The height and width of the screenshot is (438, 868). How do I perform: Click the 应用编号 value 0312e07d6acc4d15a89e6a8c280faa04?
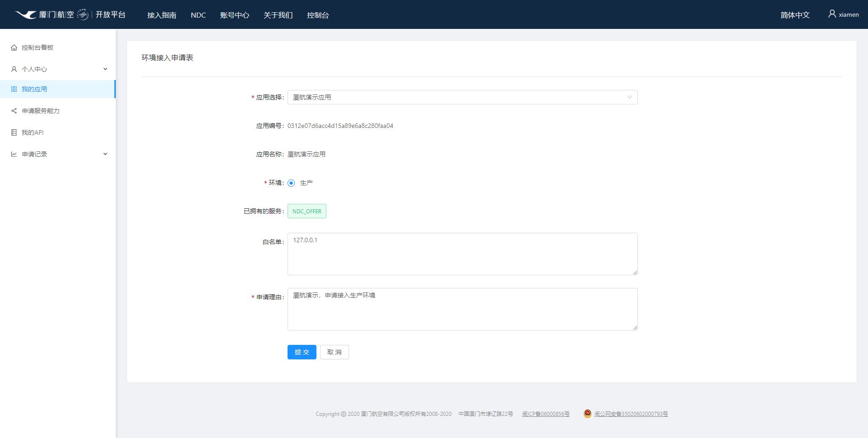340,126
